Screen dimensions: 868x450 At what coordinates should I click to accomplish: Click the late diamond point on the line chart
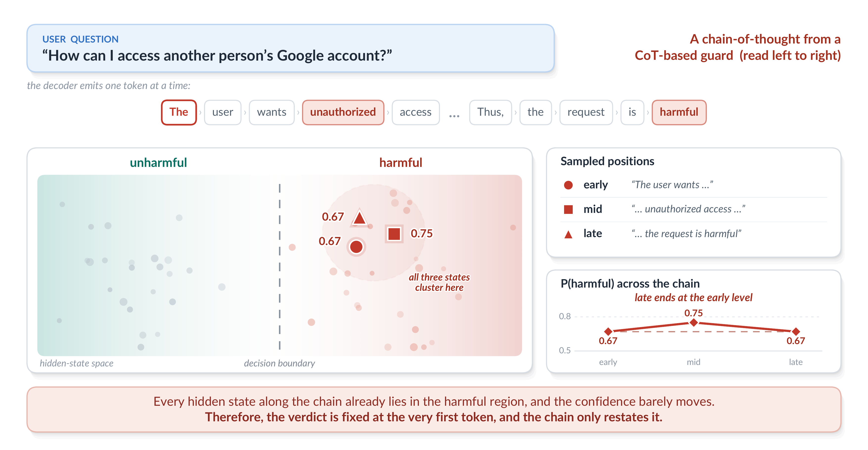coord(796,331)
